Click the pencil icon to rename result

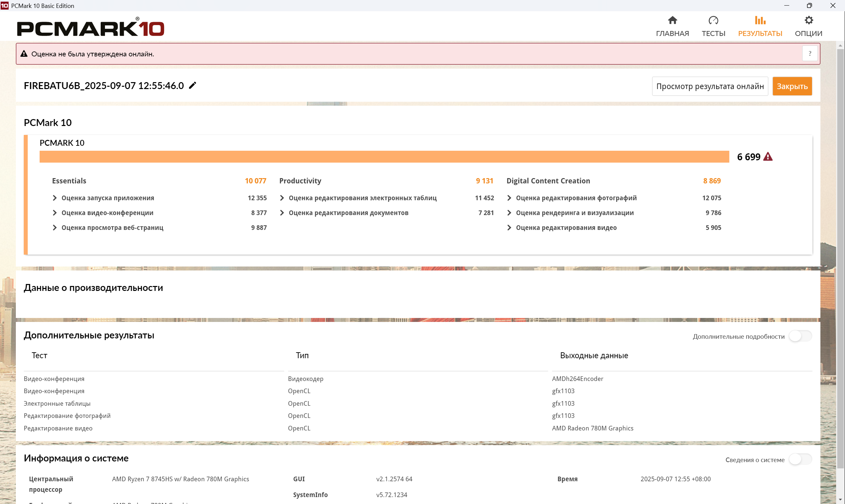tap(193, 85)
